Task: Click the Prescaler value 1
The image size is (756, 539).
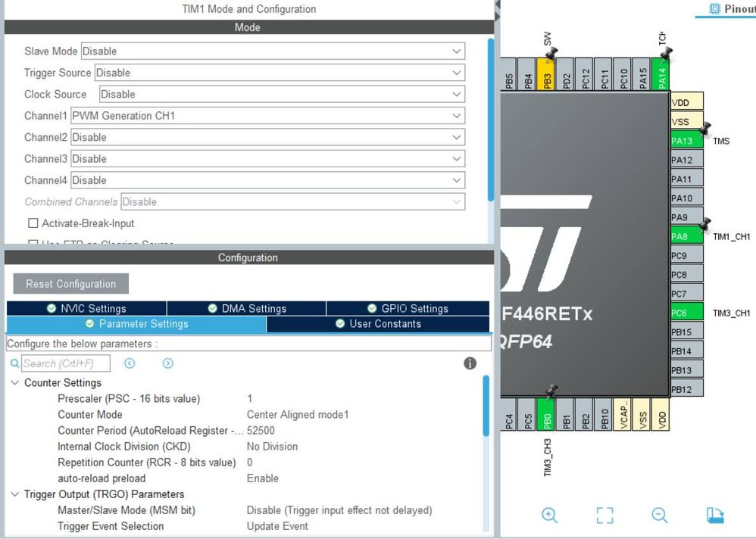Action: (250, 398)
